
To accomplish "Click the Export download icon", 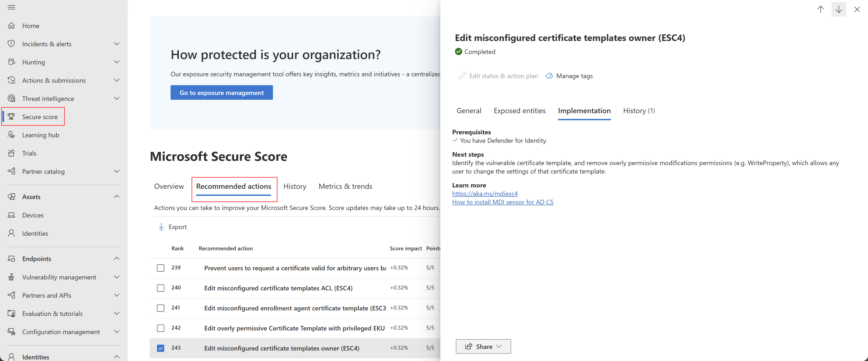I will [x=161, y=227].
